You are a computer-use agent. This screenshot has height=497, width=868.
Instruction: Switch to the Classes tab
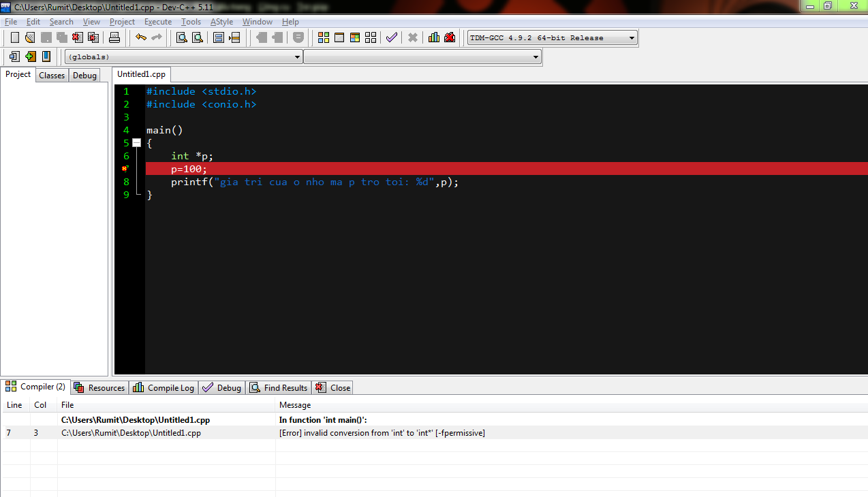[x=52, y=76]
